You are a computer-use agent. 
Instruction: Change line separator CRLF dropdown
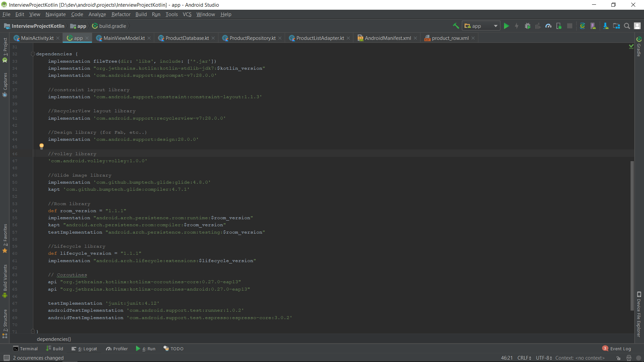(524, 358)
